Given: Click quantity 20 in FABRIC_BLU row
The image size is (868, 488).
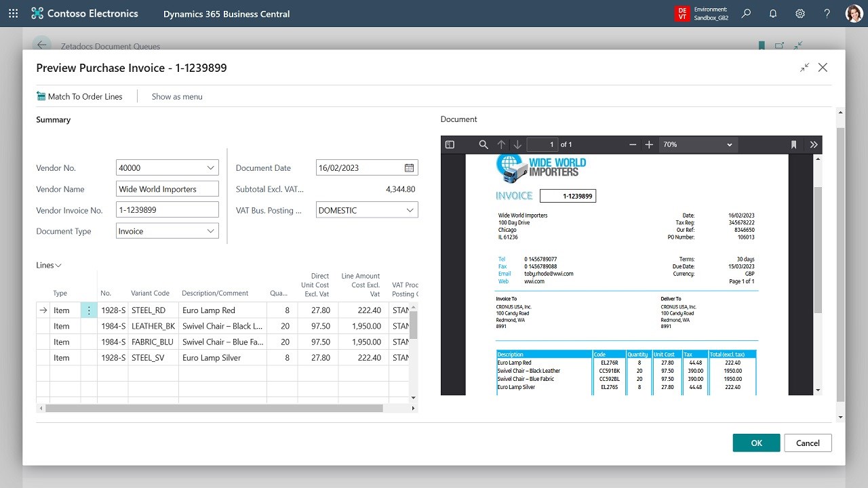Looking at the screenshot, I should pos(282,342).
